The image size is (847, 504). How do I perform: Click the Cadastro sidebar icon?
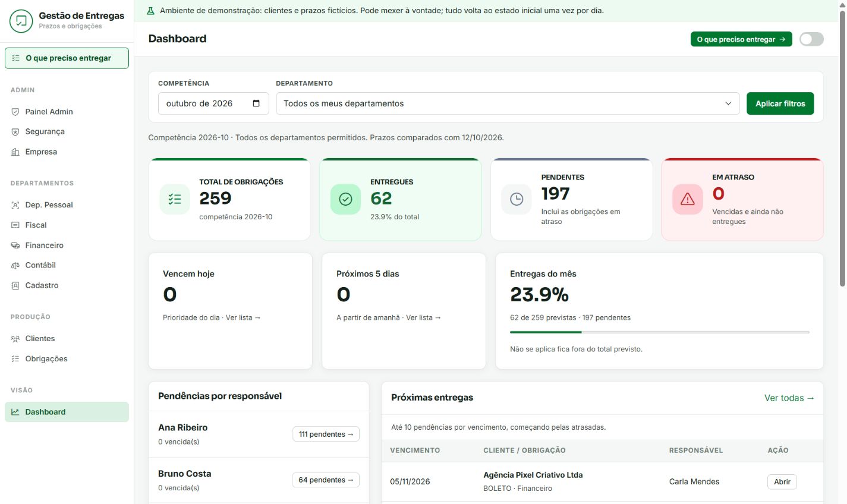click(x=15, y=286)
